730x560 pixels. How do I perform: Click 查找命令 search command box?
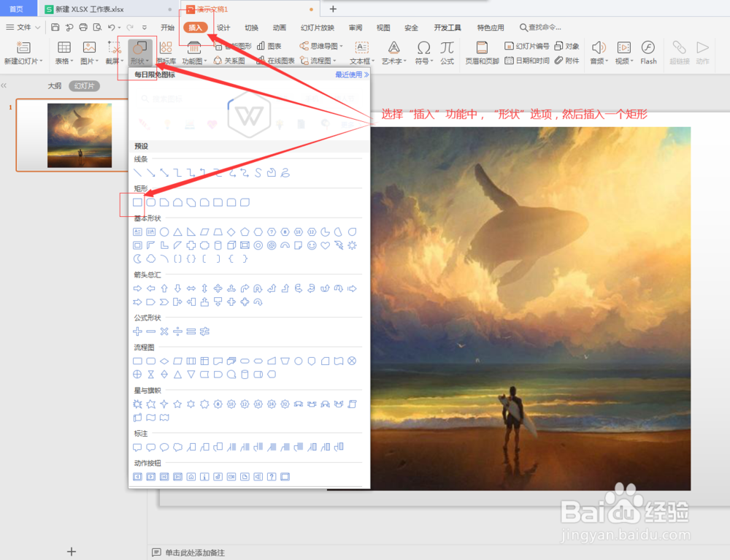pyautogui.click(x=540, y=28)
